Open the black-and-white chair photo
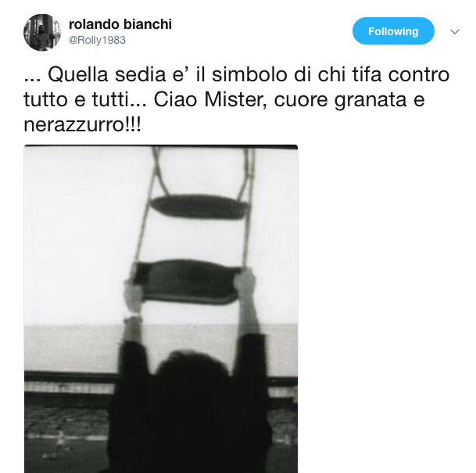Screen dimensions: 476x473 [161, 309]
